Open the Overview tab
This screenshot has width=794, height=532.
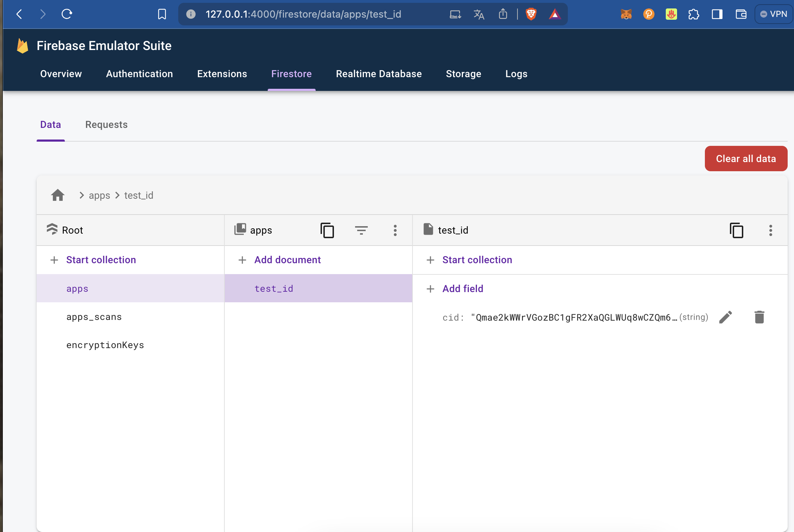(x=61, y=74)
